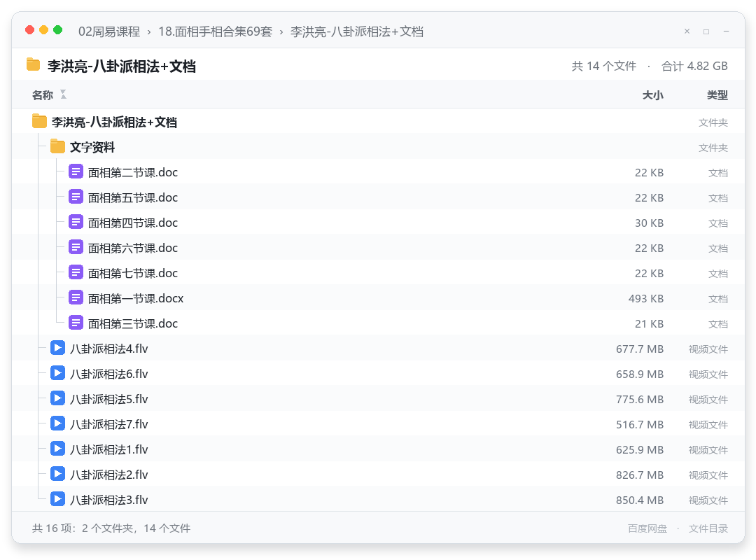The width and height of the screenshot is (756, 560).
Task: Click the square maximize icon at top right
Action: (706, 31)
